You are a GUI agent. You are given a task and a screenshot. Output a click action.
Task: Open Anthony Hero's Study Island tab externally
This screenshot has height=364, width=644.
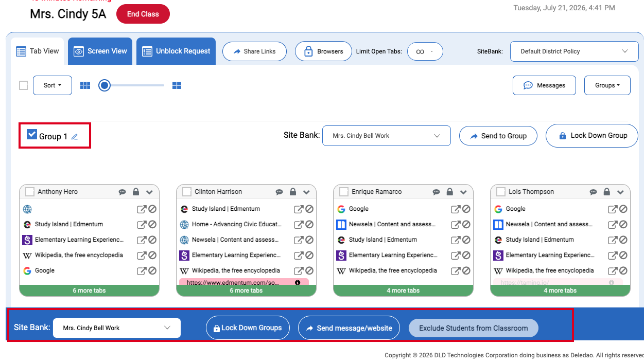[x=141, y=225]
